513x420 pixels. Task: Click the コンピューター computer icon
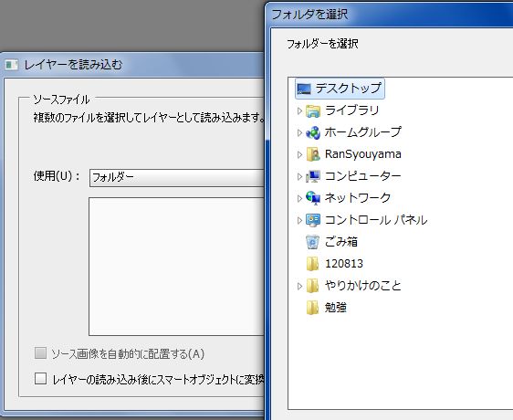[x=313, y=176]
